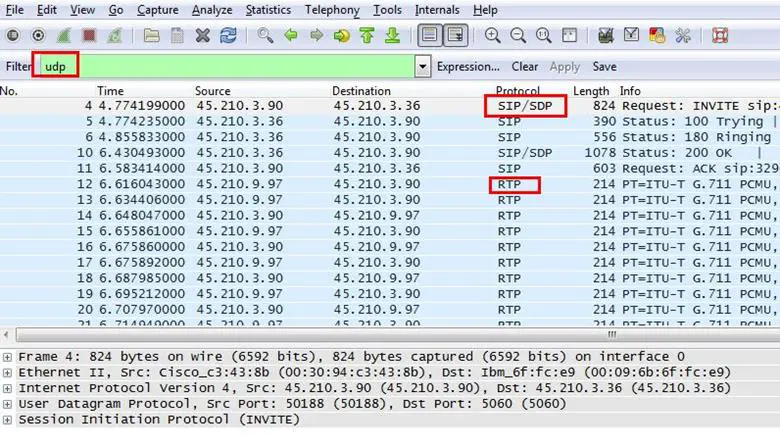Click the find packet magnifier icon
The height and width of the screenshot is (447, 780).
tap(265, 36)
